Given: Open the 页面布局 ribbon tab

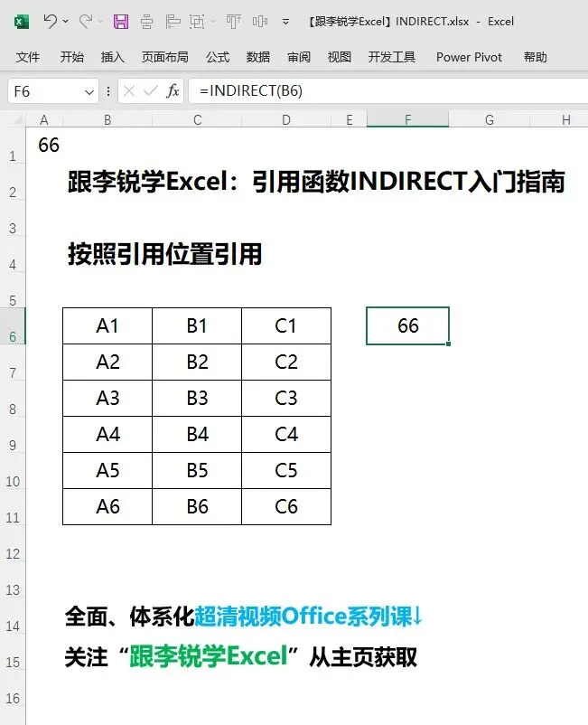Looking at the screenshot, I should [165, 57].
